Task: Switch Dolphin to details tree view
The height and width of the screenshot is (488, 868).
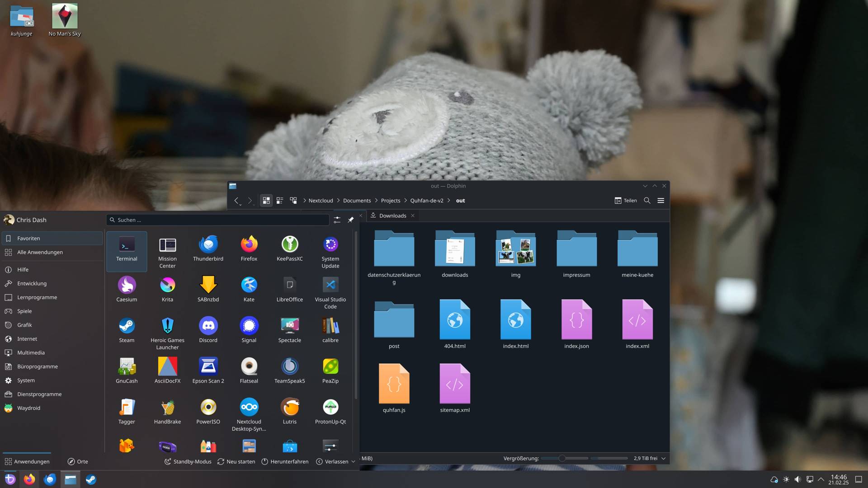Action: 293,200
